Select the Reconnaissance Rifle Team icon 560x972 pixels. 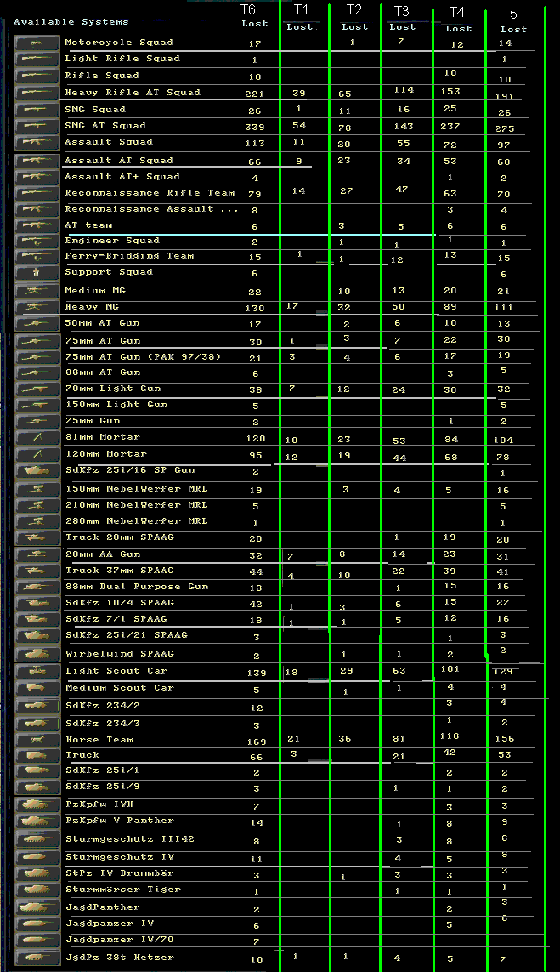point(37,193)
